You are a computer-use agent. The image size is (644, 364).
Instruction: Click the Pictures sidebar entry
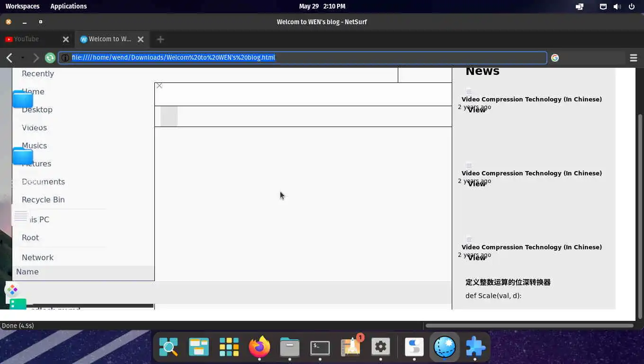coord(36,164)
